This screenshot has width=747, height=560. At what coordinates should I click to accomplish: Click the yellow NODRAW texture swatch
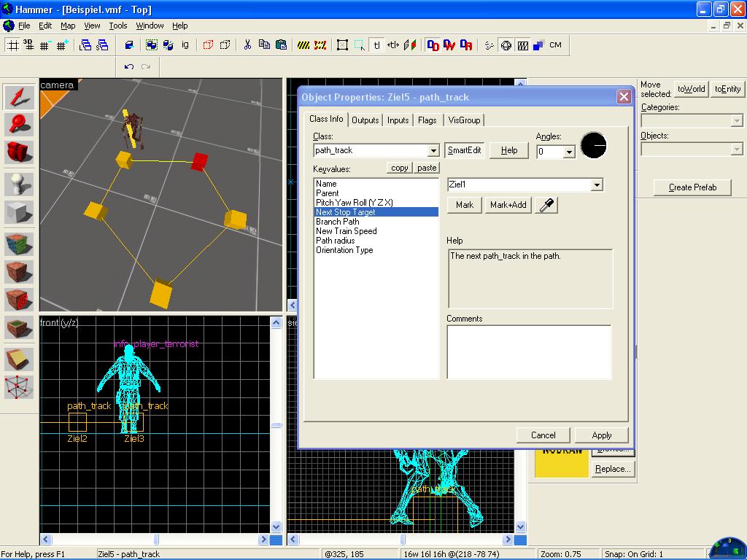click(x=562, y=462)
